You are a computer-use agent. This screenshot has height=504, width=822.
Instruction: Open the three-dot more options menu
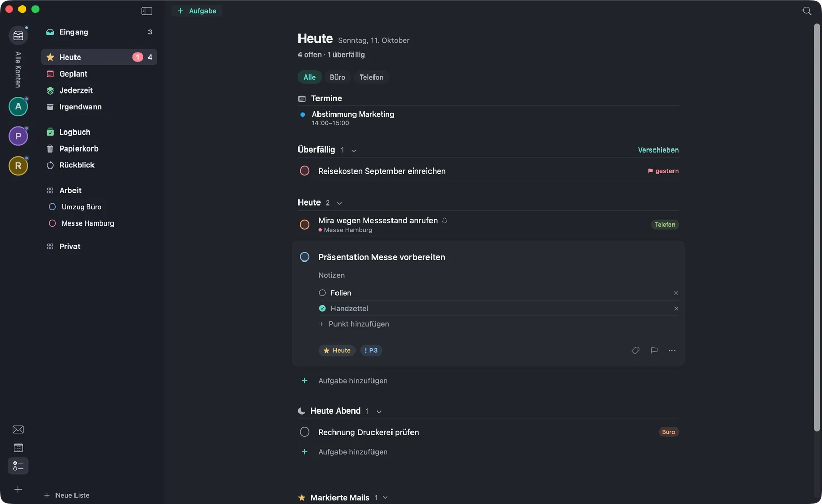(x=672, y=350)
